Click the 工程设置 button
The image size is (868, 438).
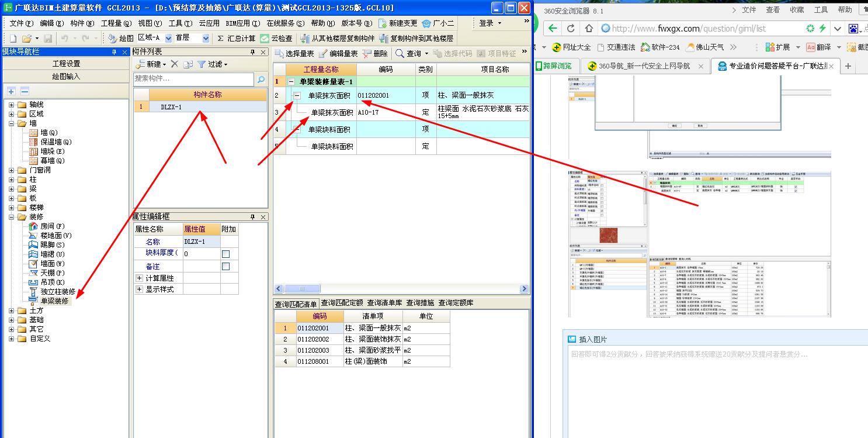click(x=66, y=64)
